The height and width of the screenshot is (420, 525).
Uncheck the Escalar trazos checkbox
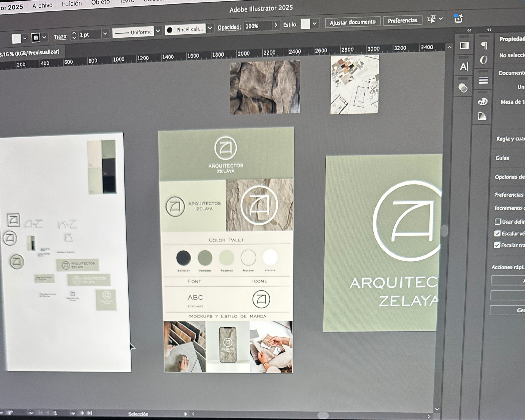coord(497,245)
